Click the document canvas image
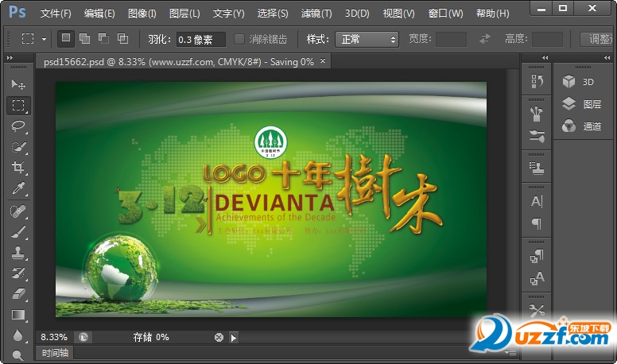This screenshot has height=364, width=617. click(x=270, y=199)
